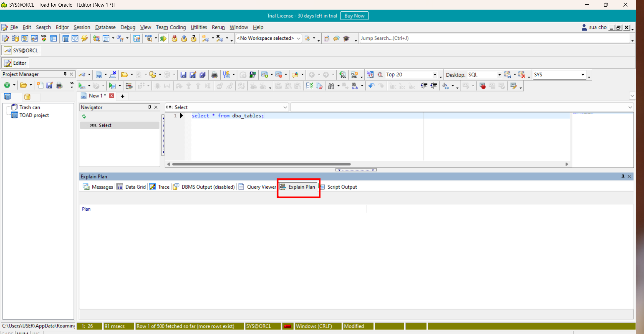Open the Trace tab

pyautogui.click(x=159, y=187)
